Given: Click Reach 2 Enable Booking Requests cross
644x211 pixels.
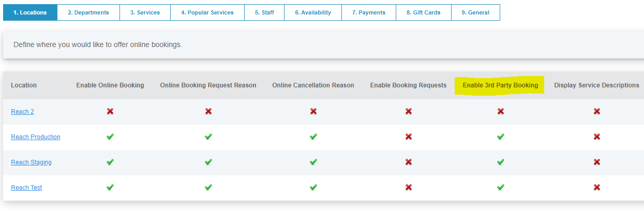Looking at the screenshot, I should click(409, 111).
